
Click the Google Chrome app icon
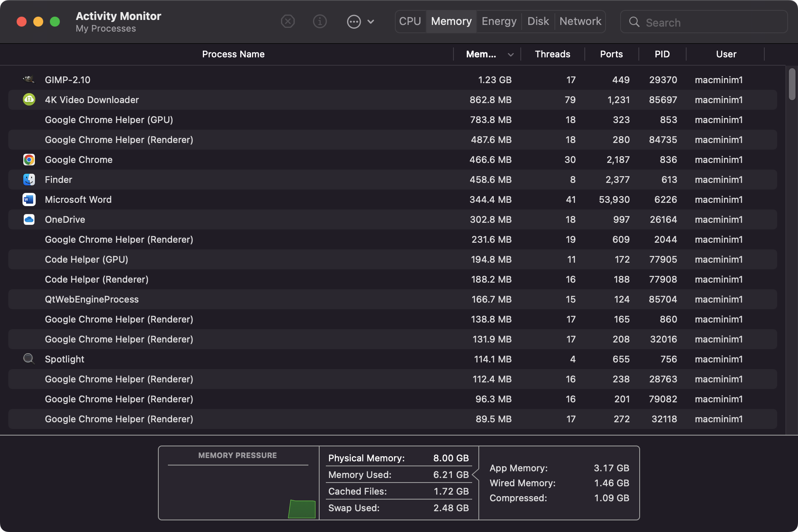[29, 160]
